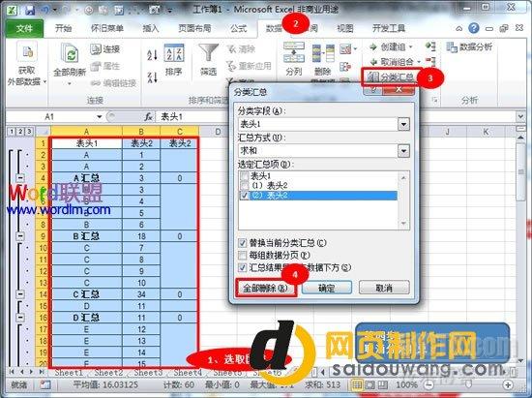Click the Data Validation icon
This screenshot has height=398, width=532.
click(346, 49)
